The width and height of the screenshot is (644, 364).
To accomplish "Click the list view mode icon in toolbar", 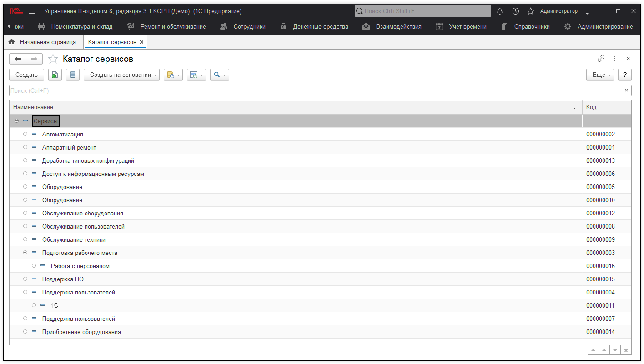I will tap(73, 75).
